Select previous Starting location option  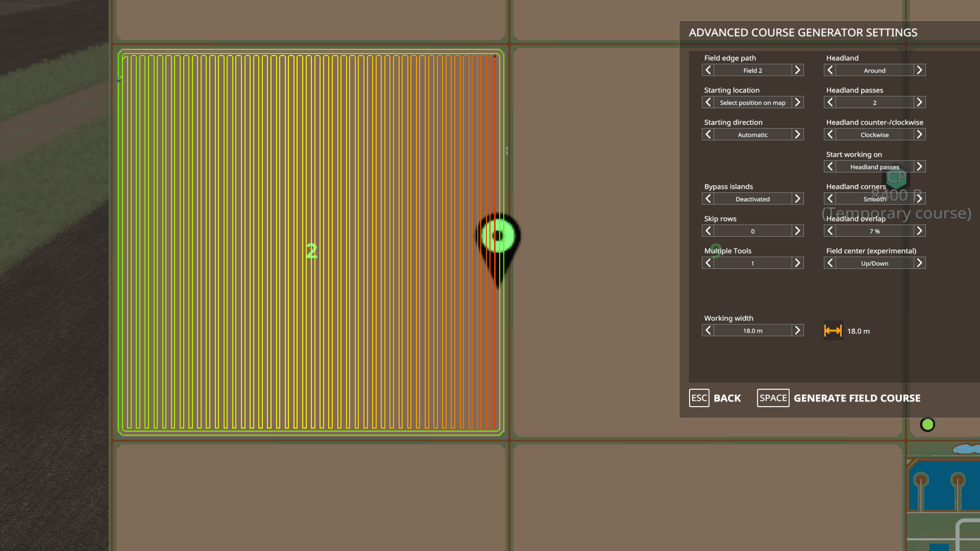tap(708, 103)
